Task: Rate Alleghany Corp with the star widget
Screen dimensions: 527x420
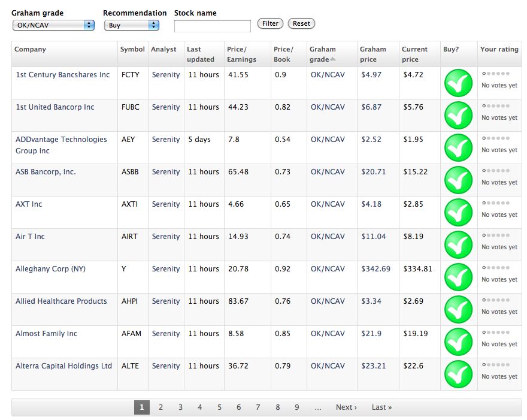Action: pyautogui.click(x=496, y=268)
